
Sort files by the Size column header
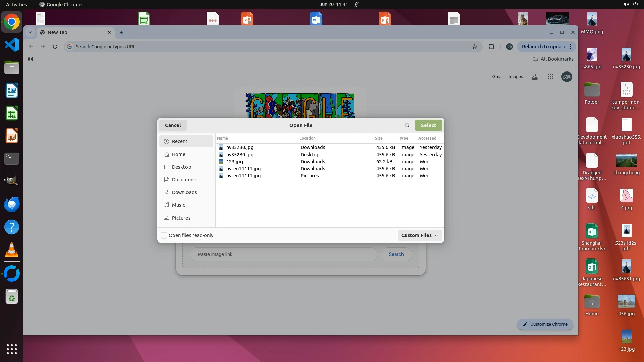[x=379, y=138]
